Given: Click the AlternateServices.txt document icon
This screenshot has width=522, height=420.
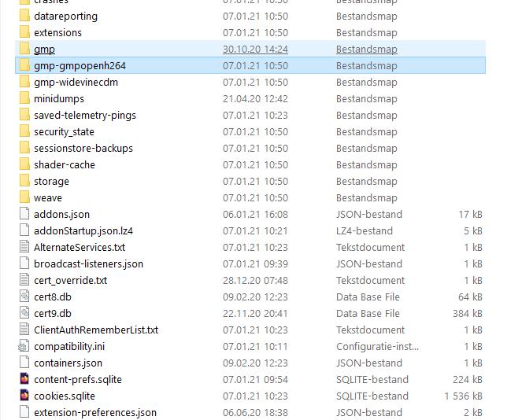Looking at the screenshot, I should 24,247.
